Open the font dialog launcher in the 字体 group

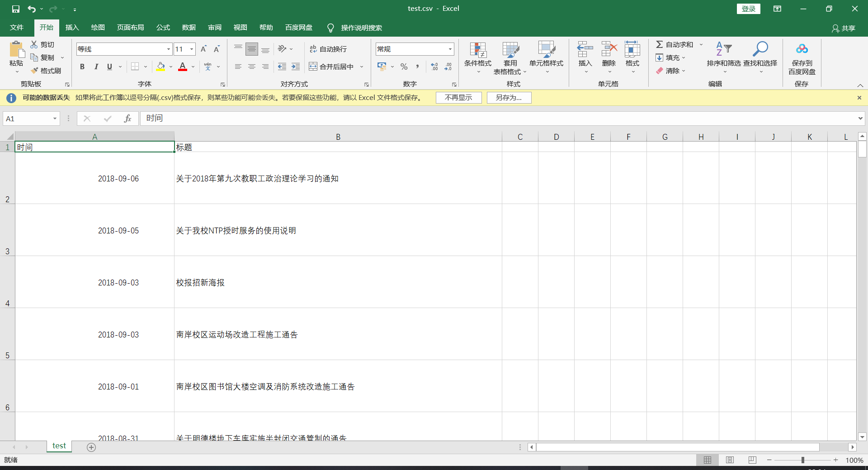pyautogui.click(x=223, y=85)
